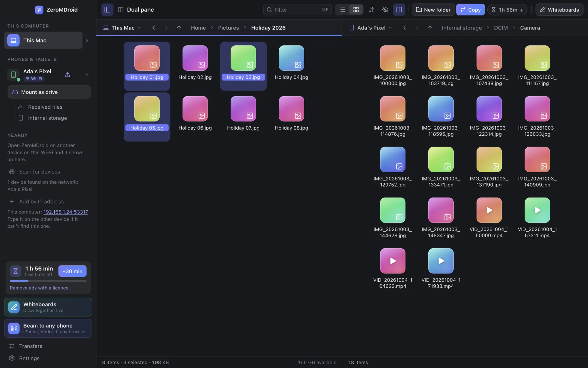Click Remove ads with a licence
Image resolution: width=588 pixels, height=368 pixels.
pos(39,288)
